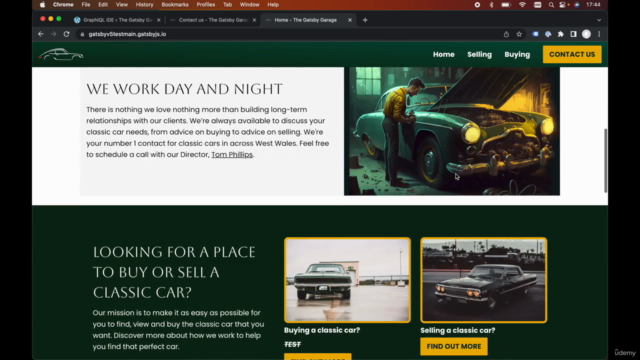The height and width of the screenshot is (360, 640).
Task: Follow the Tom Phillips link
Action: point(232,155)
